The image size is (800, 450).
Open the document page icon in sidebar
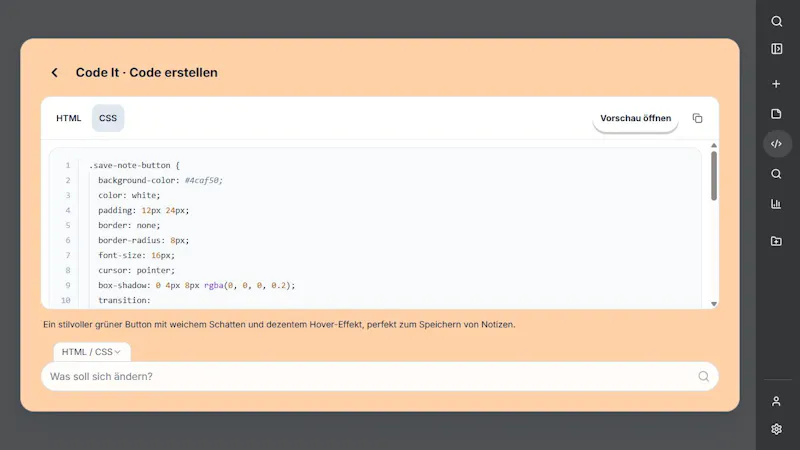pos(776,114)
